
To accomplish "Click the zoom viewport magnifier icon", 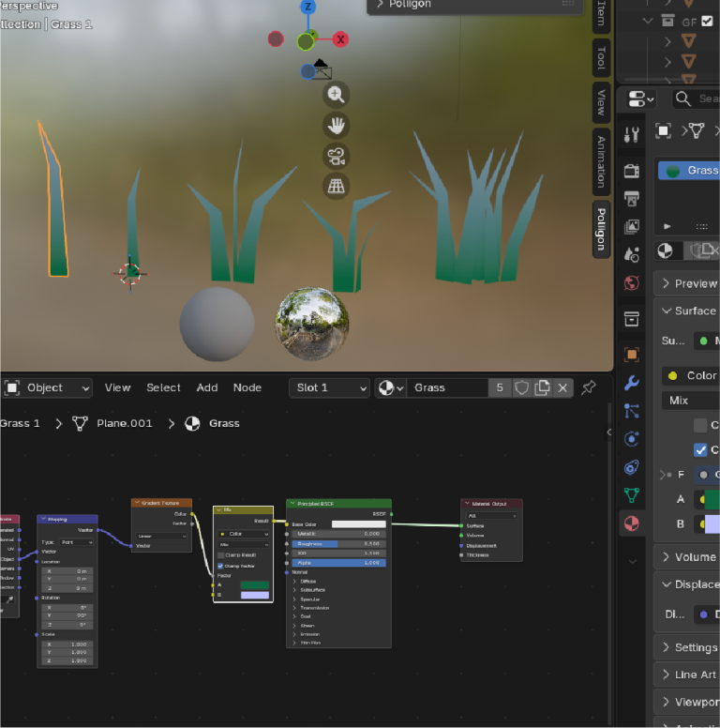I will 336,94.
